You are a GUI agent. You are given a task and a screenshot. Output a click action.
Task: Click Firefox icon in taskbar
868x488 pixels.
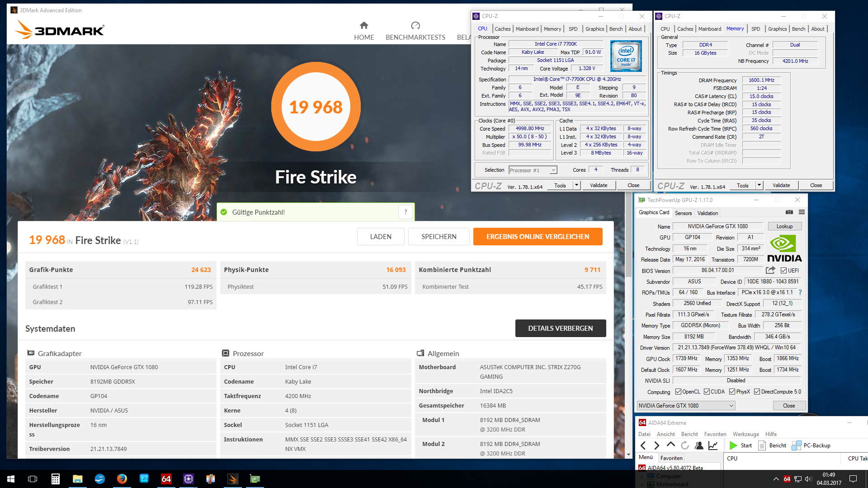coord(122,479)
